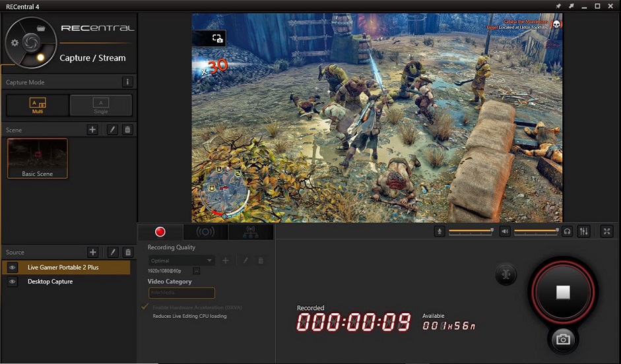Screen dimensions: 621x364
Task: Switch to mini mode arrow icon
Action: tap(572, 6)
